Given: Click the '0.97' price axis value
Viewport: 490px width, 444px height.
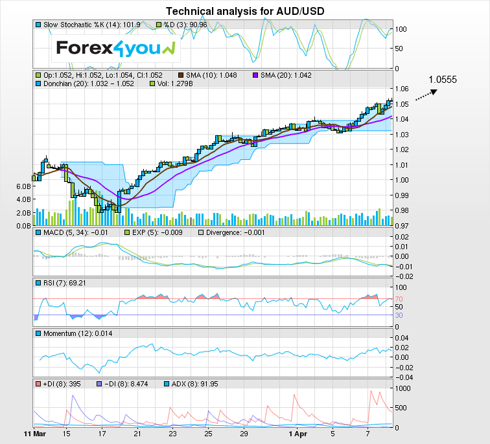Looking at the screenshot, I should (402, 226).
